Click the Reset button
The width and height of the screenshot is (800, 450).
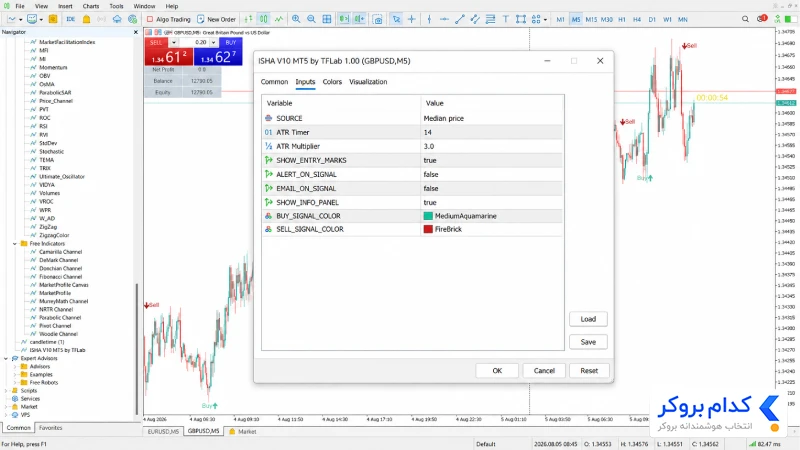point(589,371)
